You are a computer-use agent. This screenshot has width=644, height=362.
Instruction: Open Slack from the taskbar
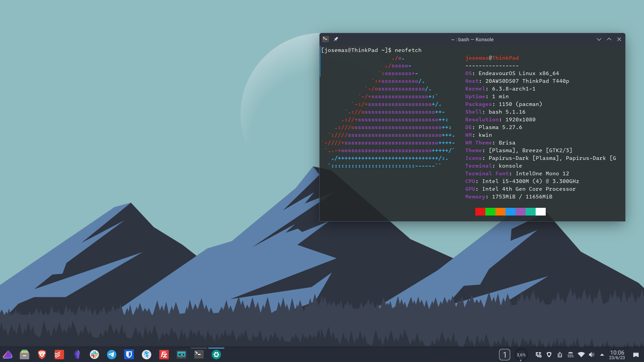[94, 354]
